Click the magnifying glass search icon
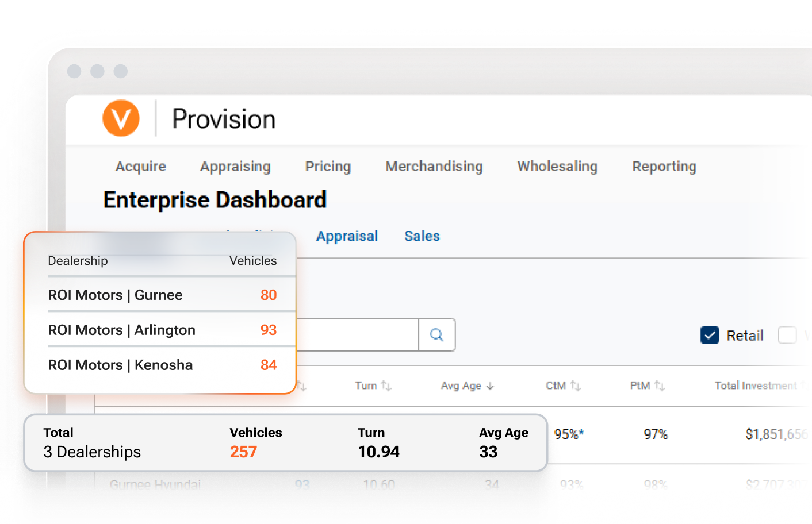Viewport: 812px width, 524px height. 437,335
